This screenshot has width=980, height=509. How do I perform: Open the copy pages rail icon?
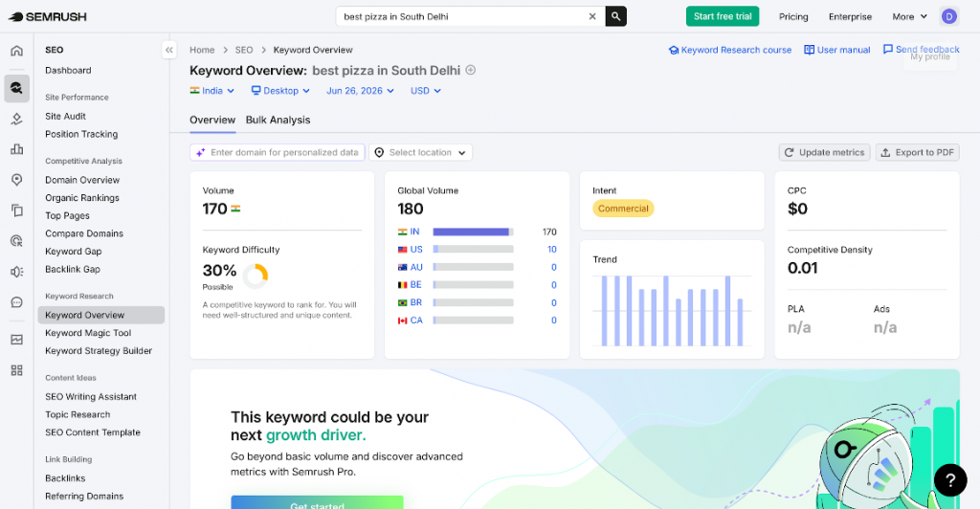(17, 210)
